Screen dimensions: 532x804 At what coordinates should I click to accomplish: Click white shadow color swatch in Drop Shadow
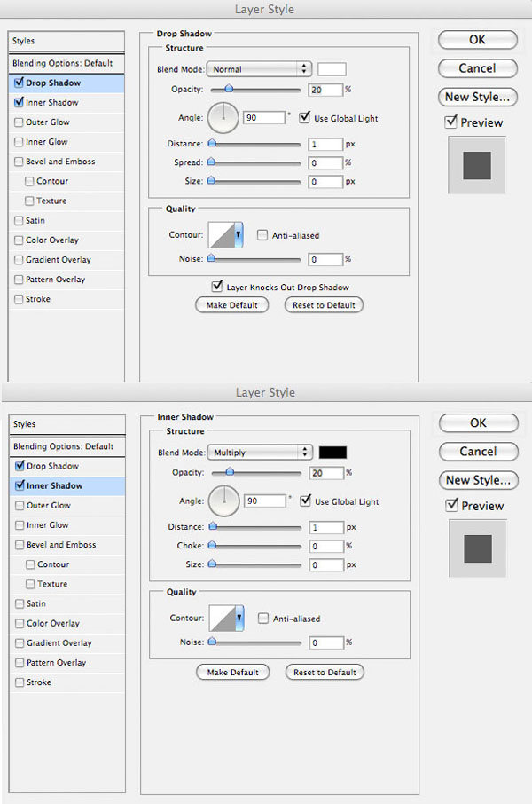(x=332, y=69)
